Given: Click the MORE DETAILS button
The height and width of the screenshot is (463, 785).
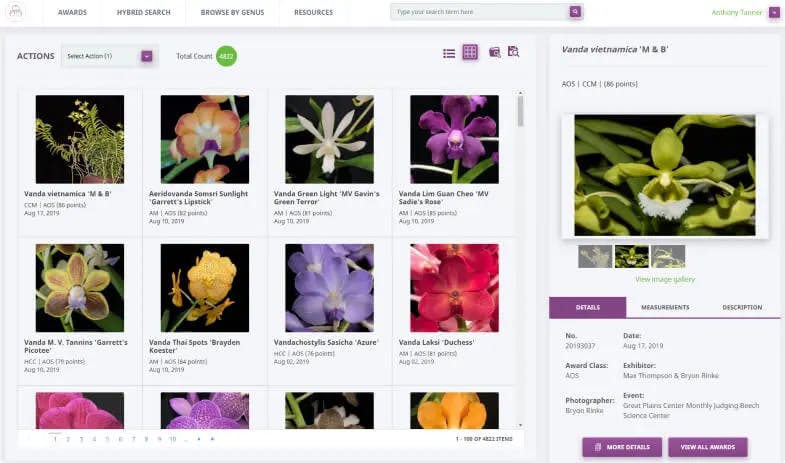Looking at the screenshot, I should tap(622, 447).
